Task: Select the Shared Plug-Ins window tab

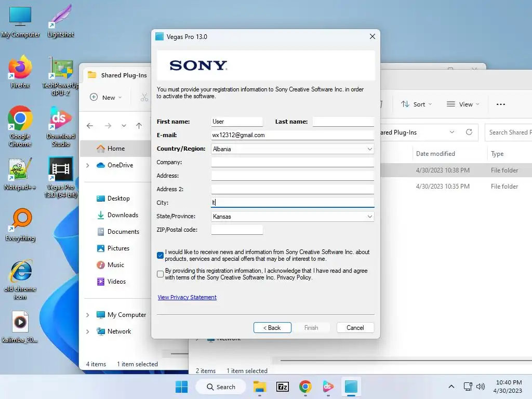Action: (x=117, y=75)
